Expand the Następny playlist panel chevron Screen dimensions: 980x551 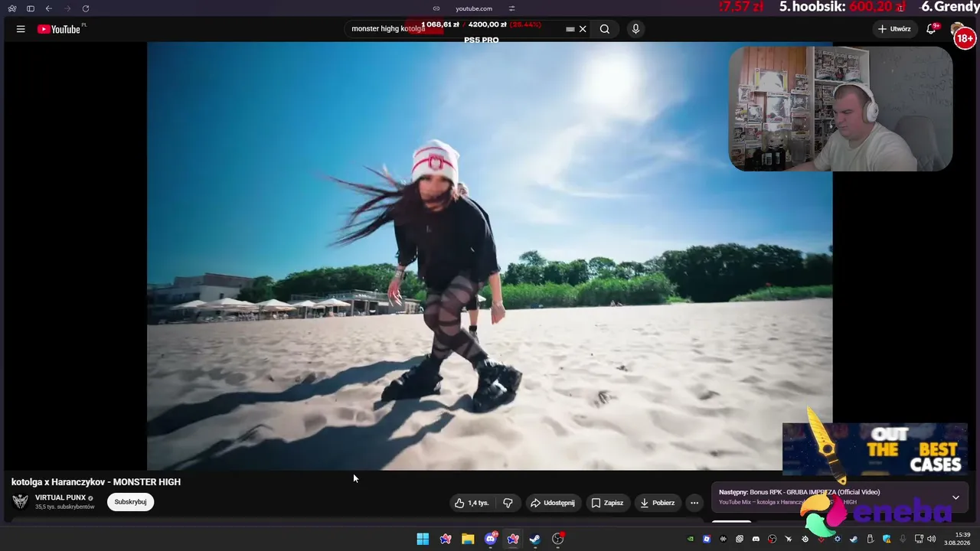click(955, 497)
